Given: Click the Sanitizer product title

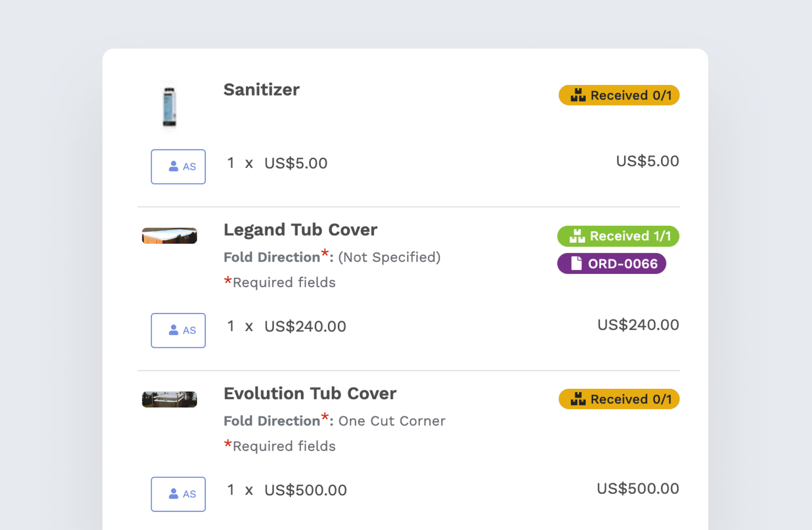Looking at the screenshot, I should [261, 90].
